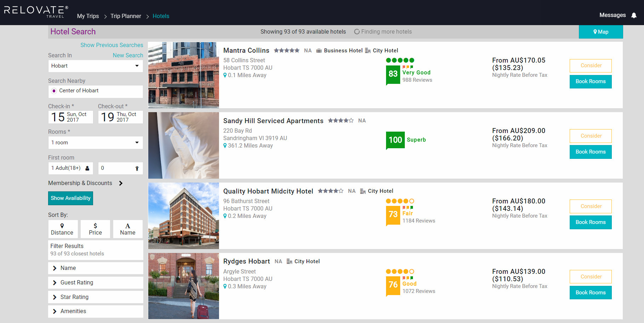
Task: Click Show Previous Searches link
Action: [x=112, y=45]
